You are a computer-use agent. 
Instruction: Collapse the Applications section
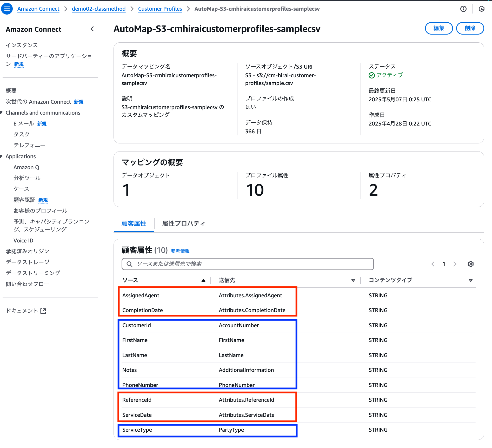coord(2,156)
